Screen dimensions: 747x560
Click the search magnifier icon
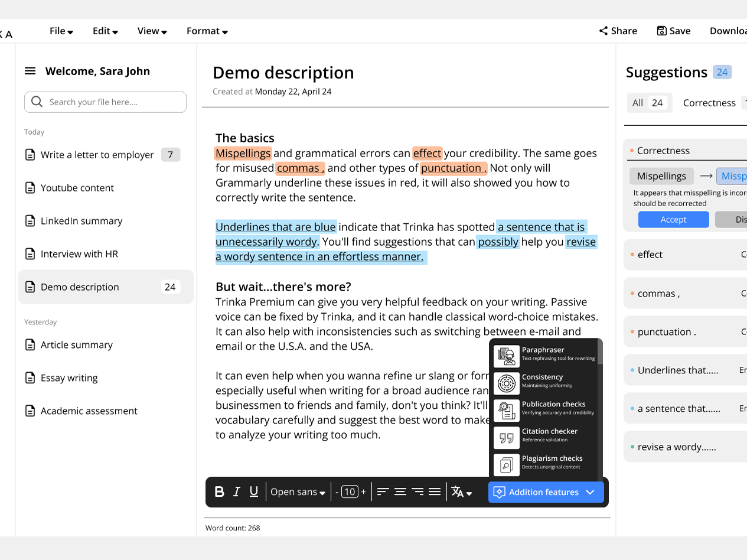(37, 102)
